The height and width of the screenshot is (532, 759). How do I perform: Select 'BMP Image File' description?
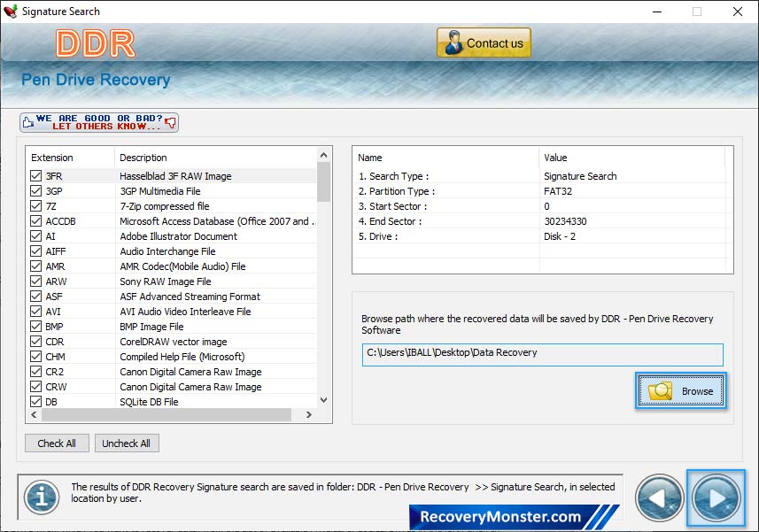[x=151, y=327]
